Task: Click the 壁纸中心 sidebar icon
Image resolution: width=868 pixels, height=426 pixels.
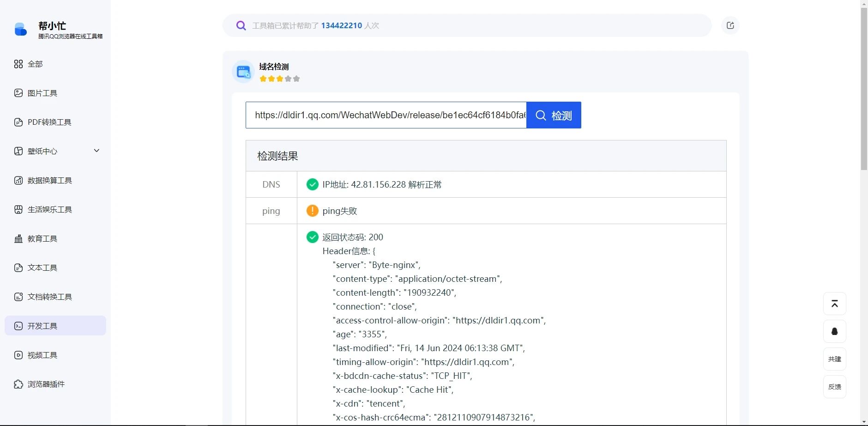Action: [18, 152]
